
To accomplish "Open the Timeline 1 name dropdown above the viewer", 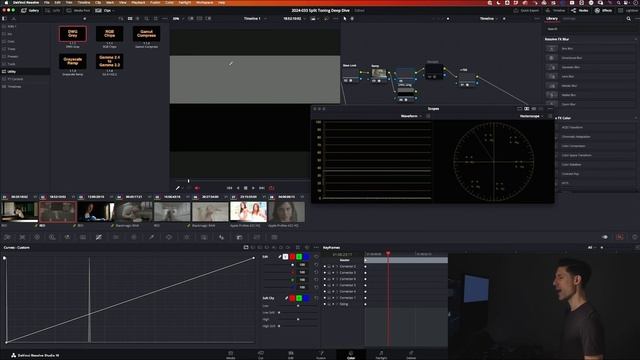I will click(x=255, y=19).
